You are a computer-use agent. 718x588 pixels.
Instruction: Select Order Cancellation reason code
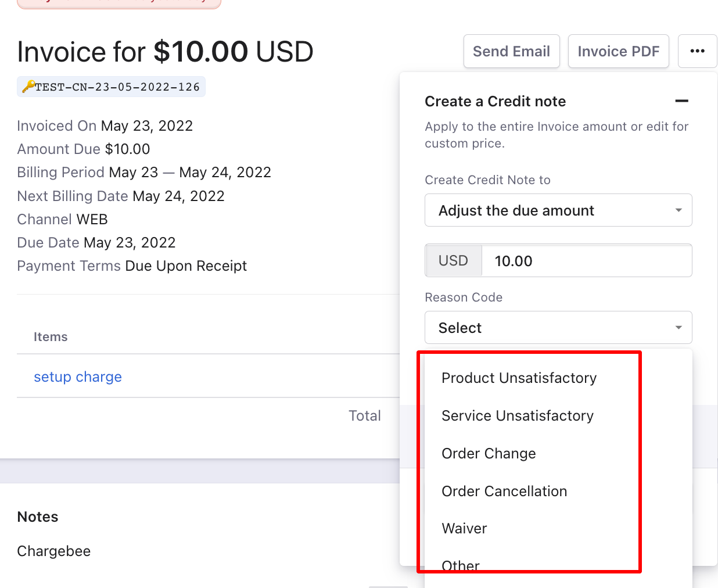[504, 492]
